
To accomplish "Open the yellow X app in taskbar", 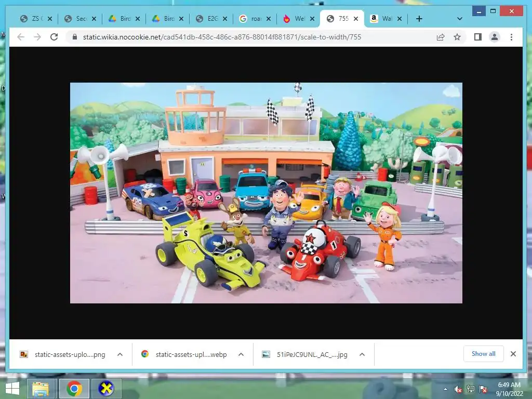I will point(106,389).
